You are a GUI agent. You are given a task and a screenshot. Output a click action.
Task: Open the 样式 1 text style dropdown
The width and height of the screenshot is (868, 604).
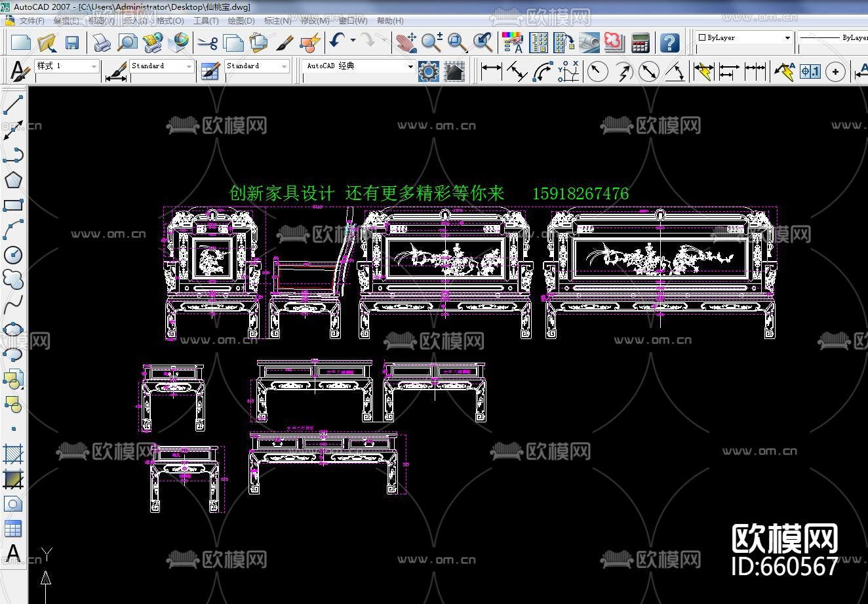(x=94, y=66)
